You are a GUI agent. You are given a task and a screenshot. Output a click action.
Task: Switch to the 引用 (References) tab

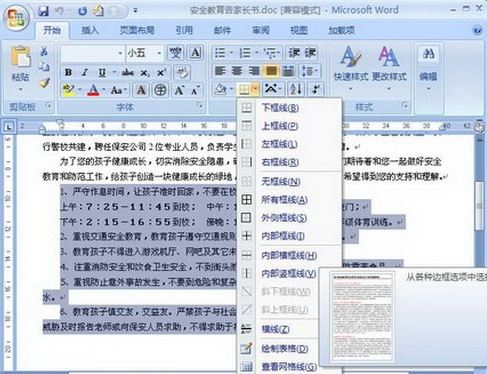(x=184, y=30)
